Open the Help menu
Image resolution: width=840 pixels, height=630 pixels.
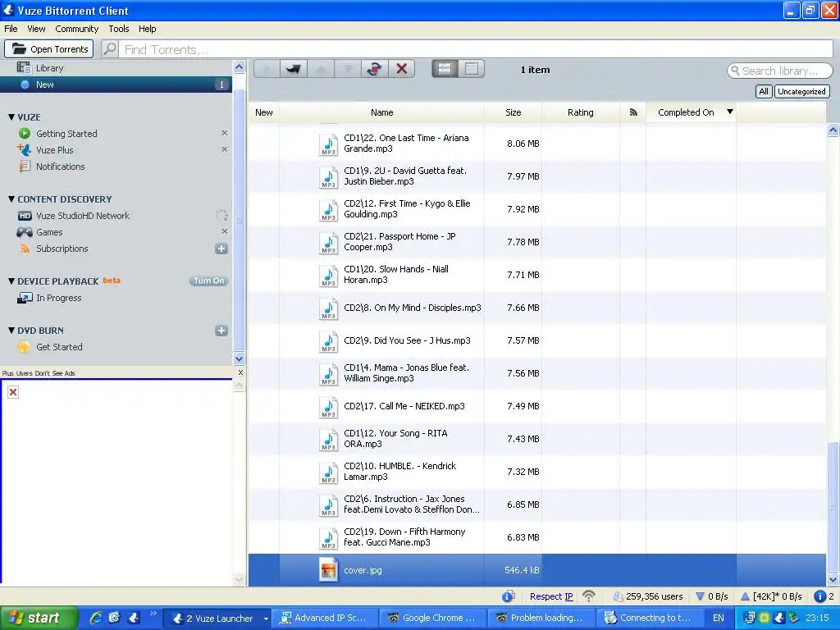coord(148,29)
